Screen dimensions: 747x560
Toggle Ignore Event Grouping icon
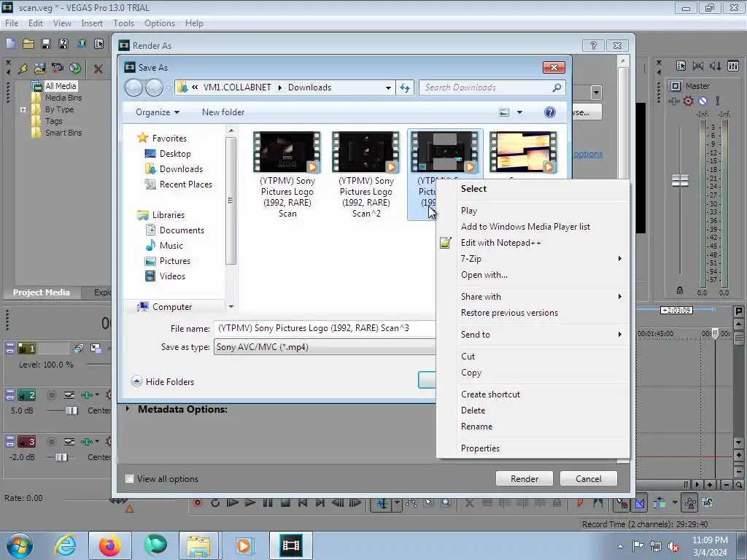pyautogui.click(x=708, y=502)
